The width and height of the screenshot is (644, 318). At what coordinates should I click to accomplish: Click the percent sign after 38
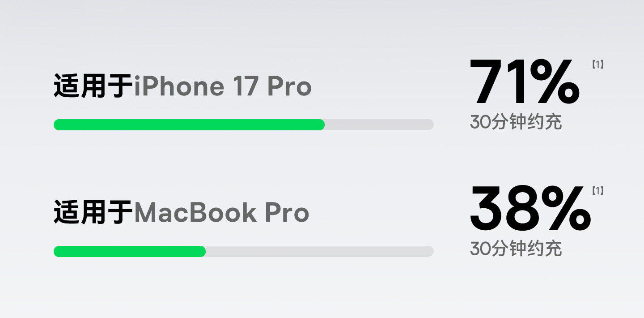pyautogui.click(x=565, y=209)
